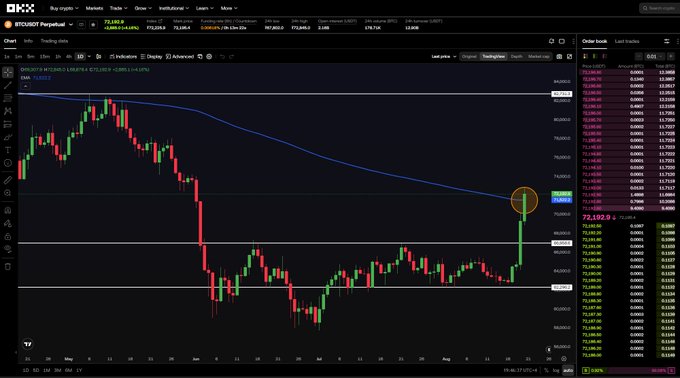Select the Market cap view

coord(538,56)
